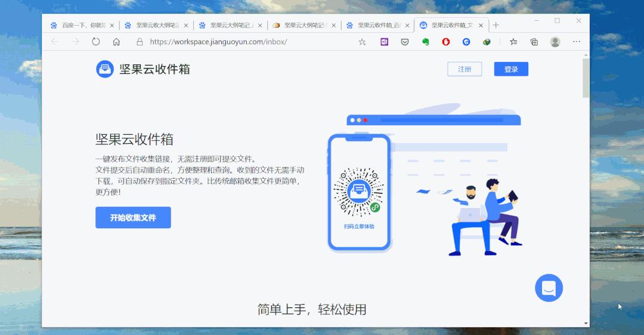Click the multicolored extension icon beside favorites
This screenshot has height=335, width=644.
(x=487, y=42)
